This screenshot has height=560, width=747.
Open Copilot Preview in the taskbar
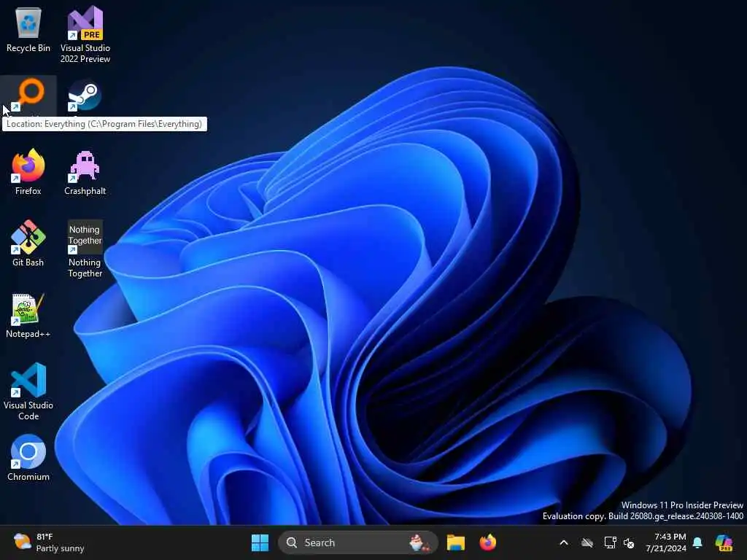(x=724, y=542)
